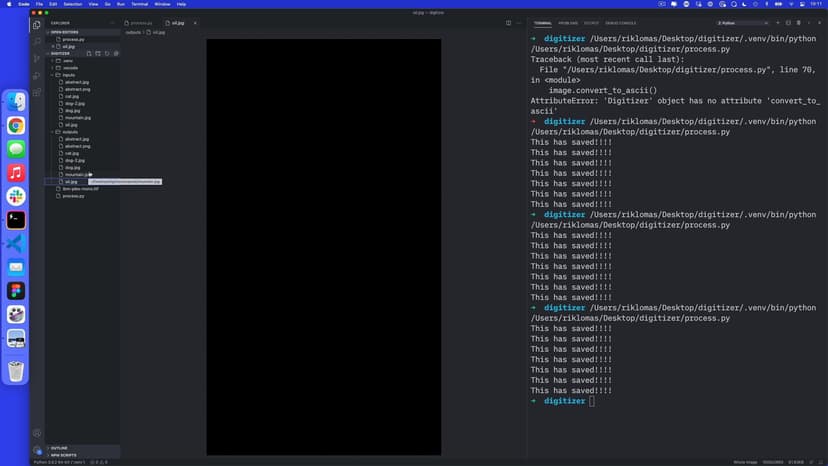Kill the terminal with the trash icon
The image size is (828, 466).
coord(798,22)
